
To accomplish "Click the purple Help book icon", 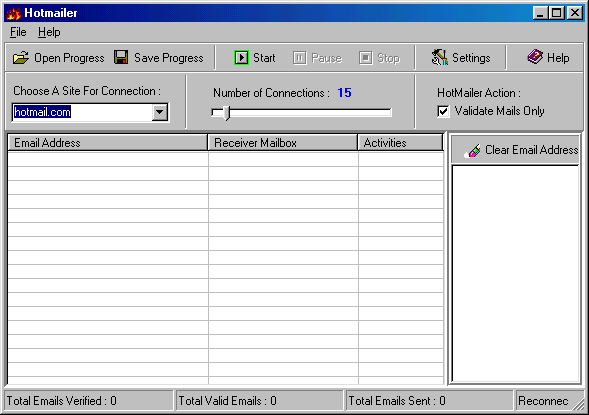I will pos(535,57).
